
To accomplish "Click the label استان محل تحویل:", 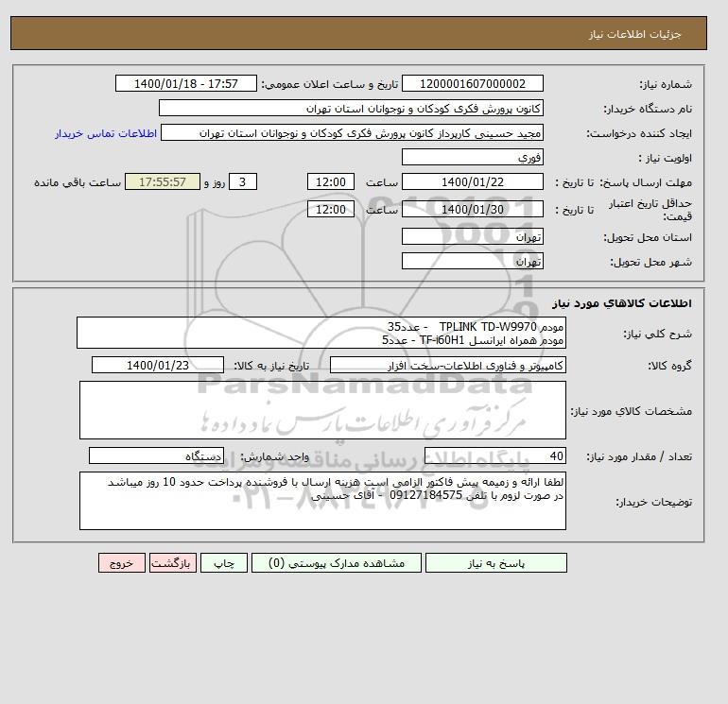I will pos(648,237).
